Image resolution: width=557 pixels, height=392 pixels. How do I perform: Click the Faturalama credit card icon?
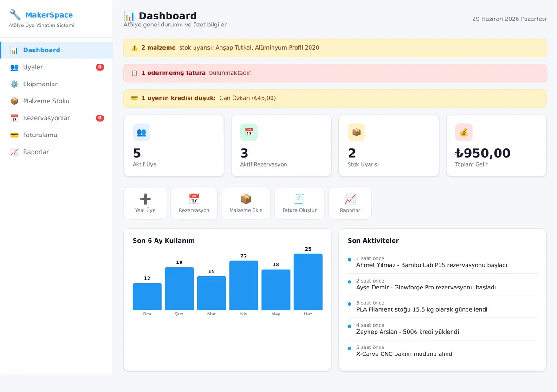pos(14,135)
